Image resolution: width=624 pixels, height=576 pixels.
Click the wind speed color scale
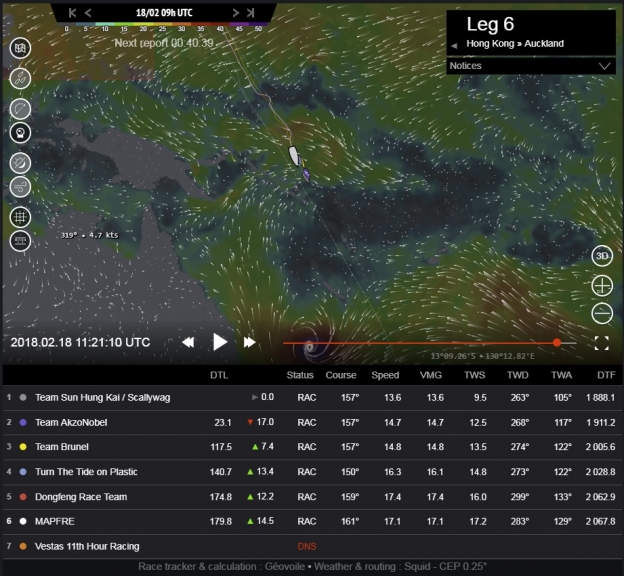164,27
